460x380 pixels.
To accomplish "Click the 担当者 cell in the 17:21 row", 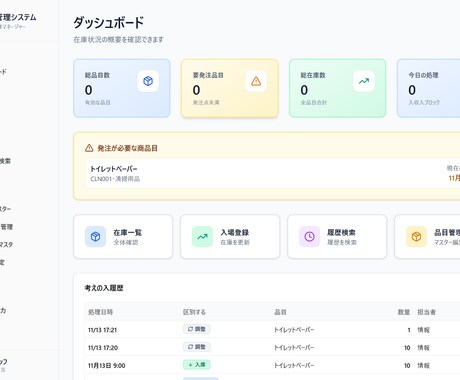I will (x=424, y=330).
